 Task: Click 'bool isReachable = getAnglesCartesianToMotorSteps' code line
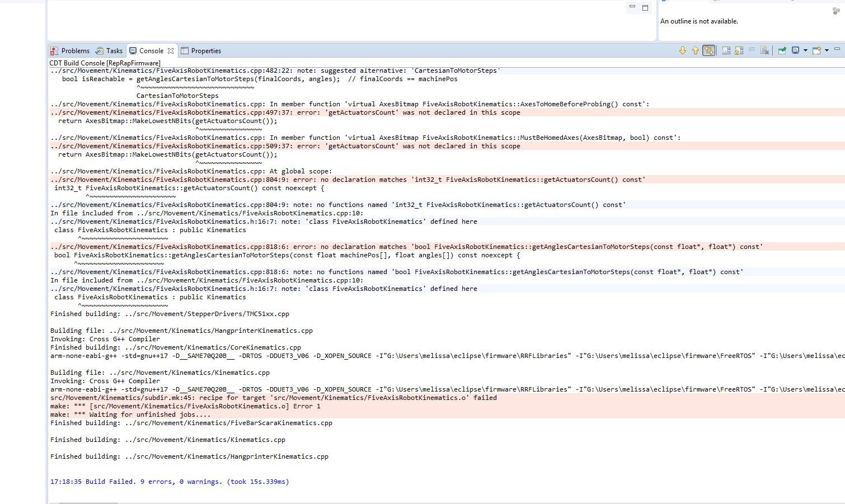point(260,79)
